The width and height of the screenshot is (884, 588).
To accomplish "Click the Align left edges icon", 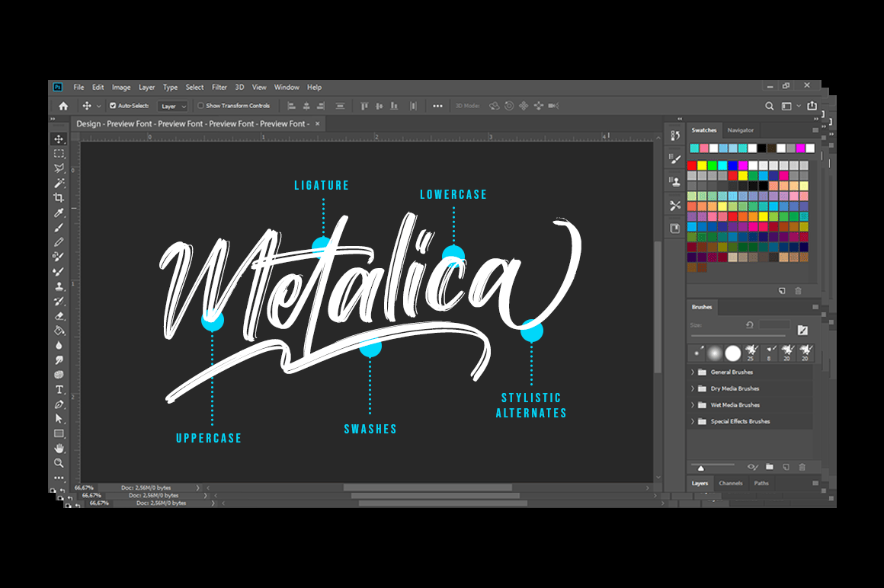I will pos(291,106).
